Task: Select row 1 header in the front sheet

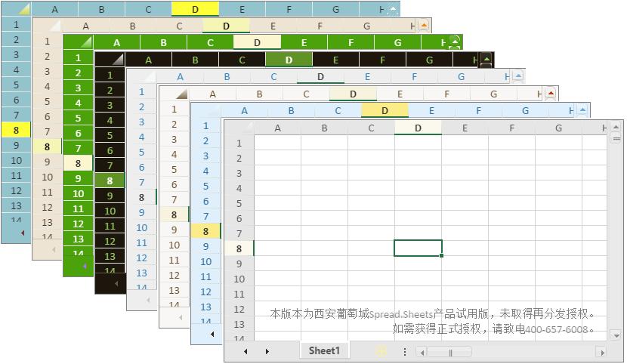Action: click(x=239, y=143)
